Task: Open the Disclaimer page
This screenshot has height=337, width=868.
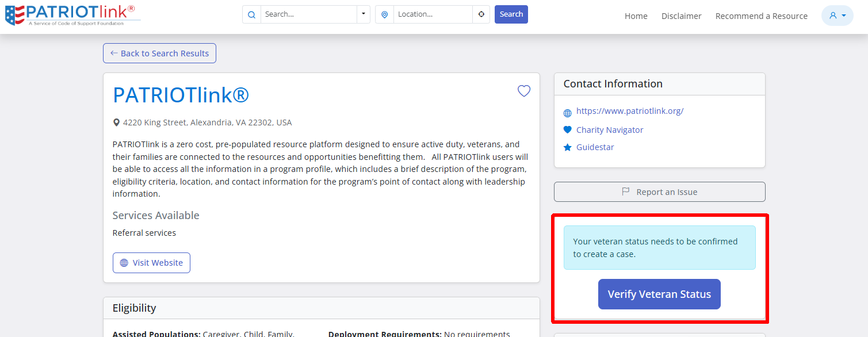Action: (x=682, y=16)
